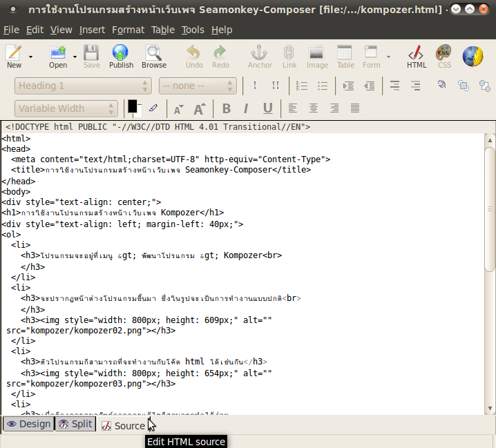Viewport: 496px width, 448px height.
Task: Open the Table menu
Action: point(163,30)
